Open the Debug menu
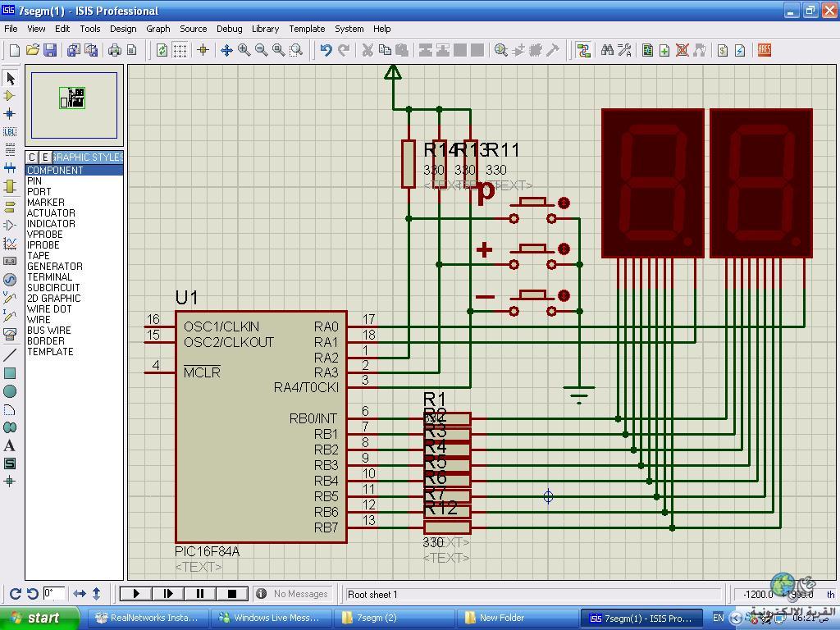The width and height of the screenshot is (840, 630). pyautogui.click(x=230, y=29)
